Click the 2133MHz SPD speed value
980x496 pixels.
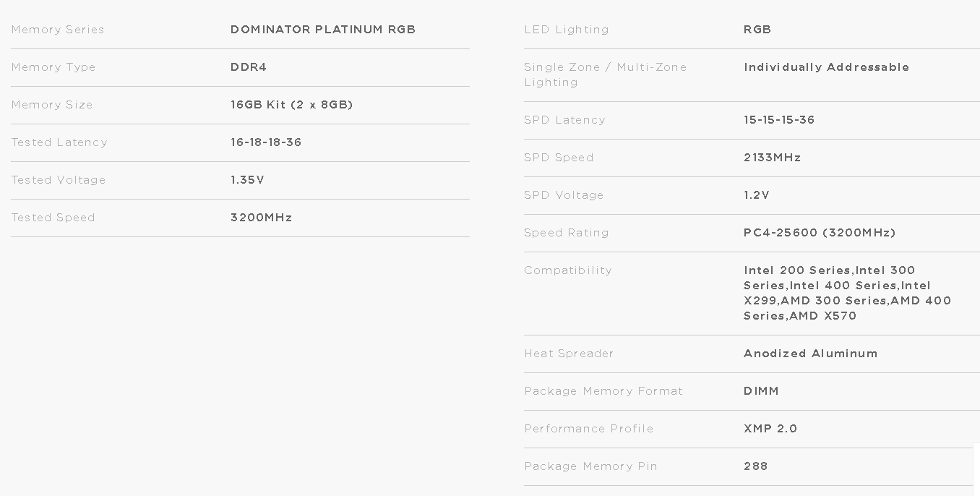[x=772, y=158]
